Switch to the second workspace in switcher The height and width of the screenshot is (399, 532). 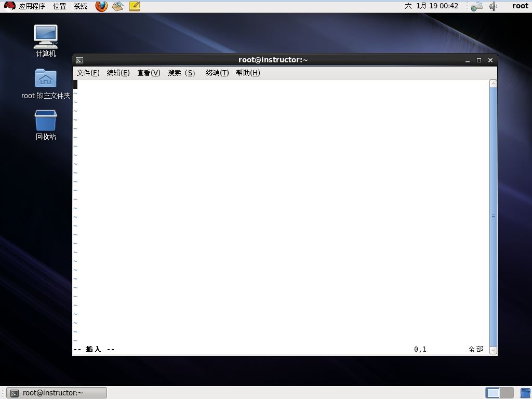(x=507, y=393)
